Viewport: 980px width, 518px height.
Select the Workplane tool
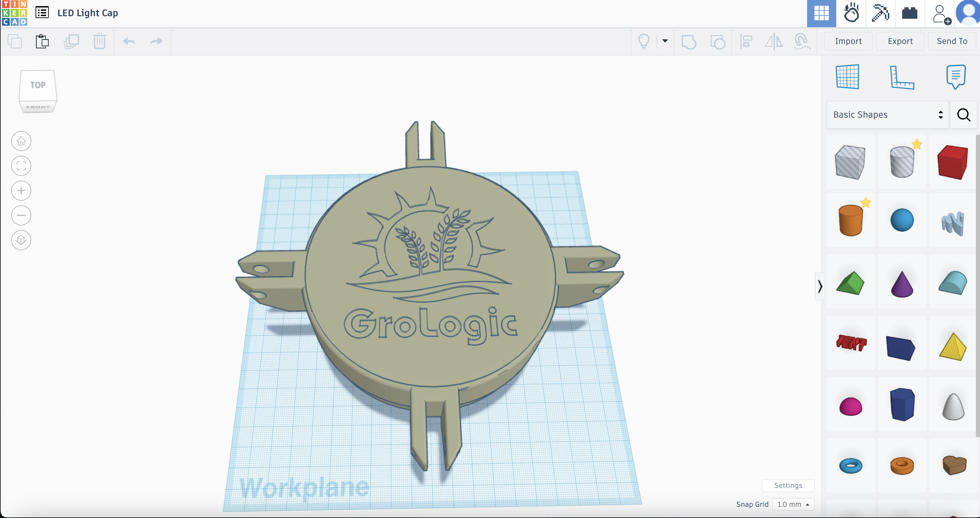click(x=847, y=77)
